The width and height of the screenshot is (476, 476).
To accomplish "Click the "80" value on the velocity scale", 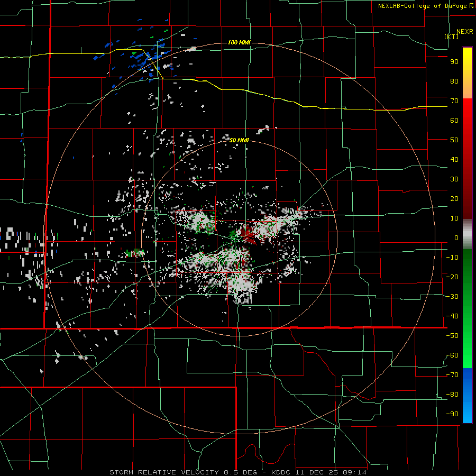I will coord(454,81).
